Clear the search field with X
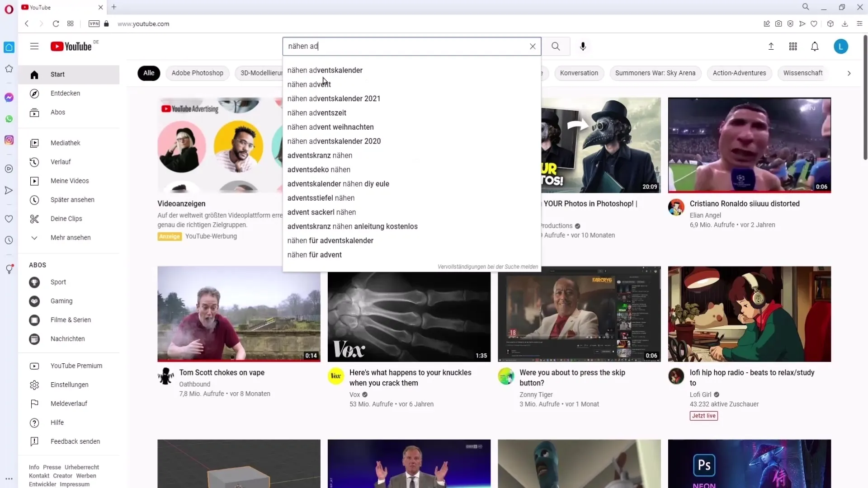Image resolution: width=868 pixels, height=488 pixels. click(533, 46)
